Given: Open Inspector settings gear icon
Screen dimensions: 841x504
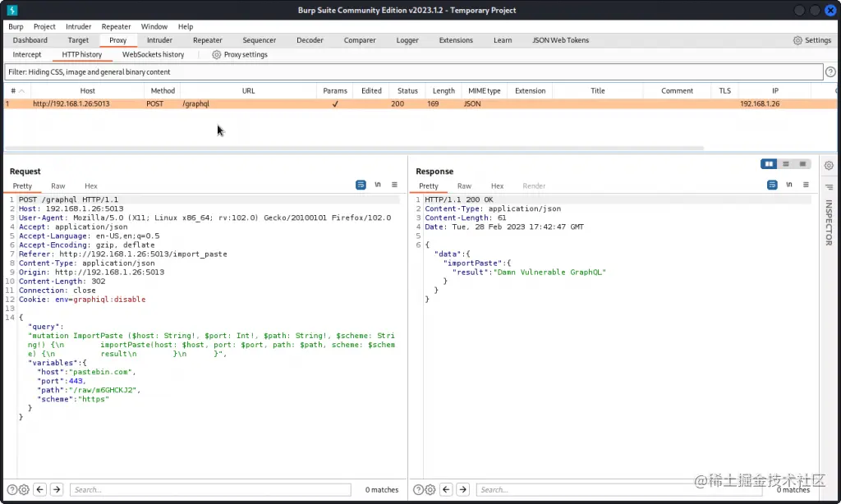Looking at the screenshot, I should (829, 165).
